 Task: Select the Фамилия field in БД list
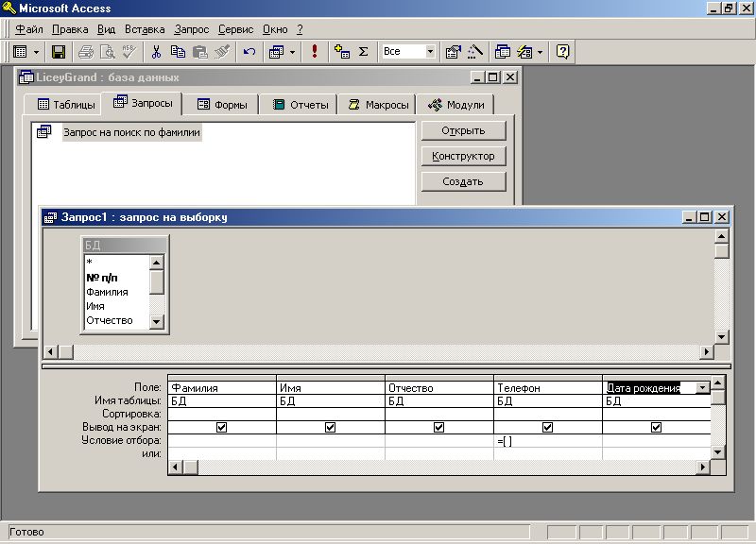tap(107, 292)
